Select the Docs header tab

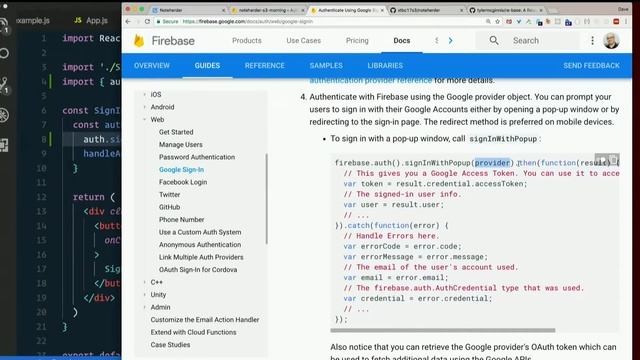(x=402, y=40)
